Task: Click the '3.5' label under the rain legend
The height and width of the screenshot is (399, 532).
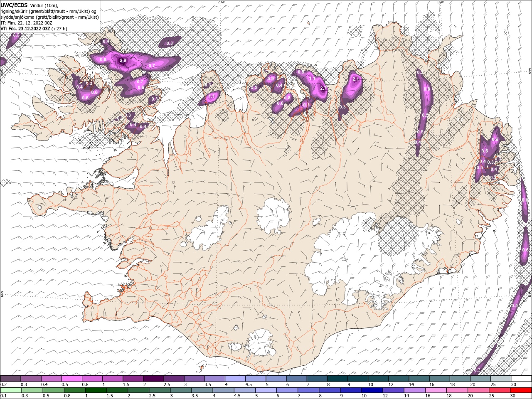Action: (x=195, y=396)
